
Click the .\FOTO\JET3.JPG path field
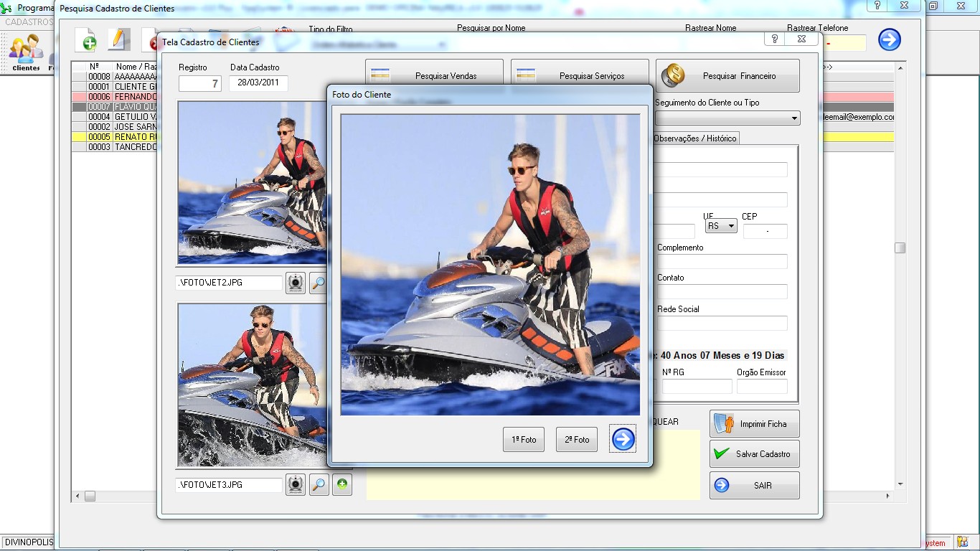(229, 485)
